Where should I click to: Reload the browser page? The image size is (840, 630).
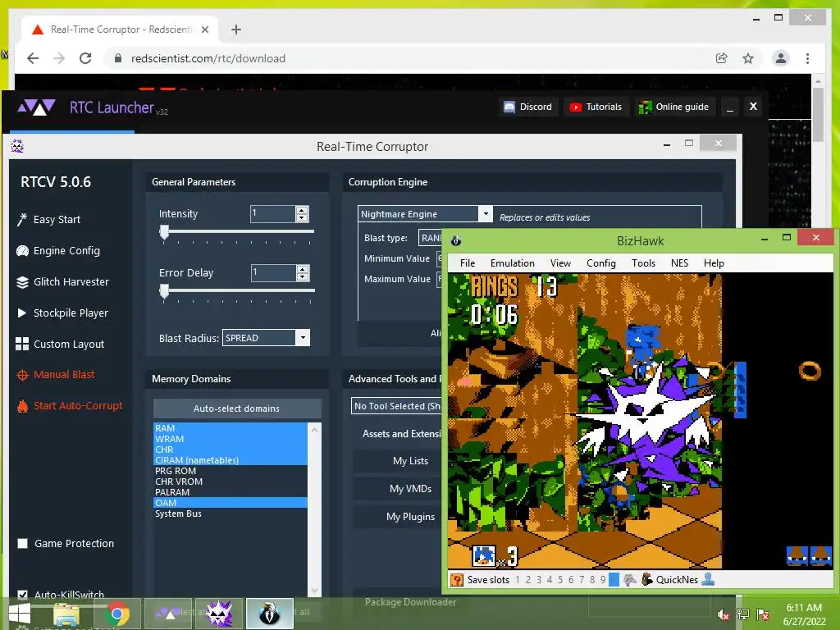click(x=85, y=58)
